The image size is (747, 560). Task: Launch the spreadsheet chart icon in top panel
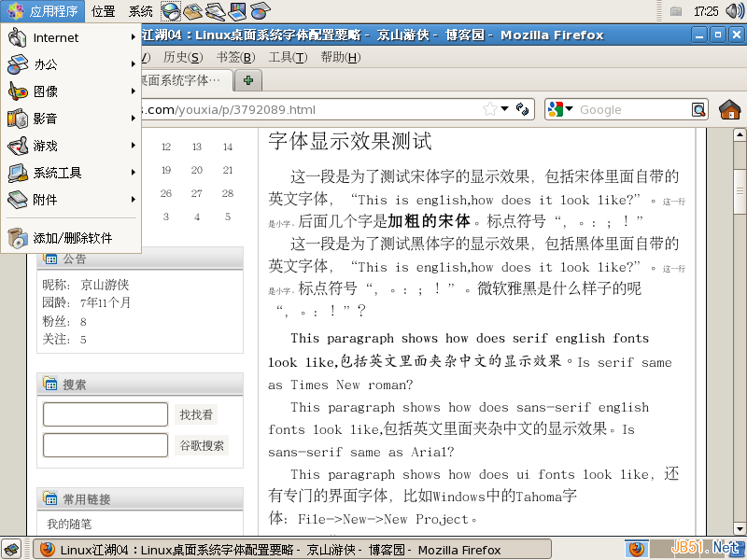point(261,11)
